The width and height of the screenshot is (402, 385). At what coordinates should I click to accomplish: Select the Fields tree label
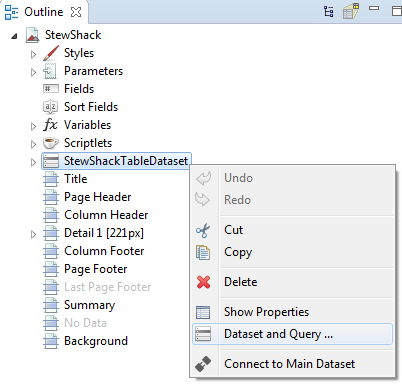coord(79,89)
